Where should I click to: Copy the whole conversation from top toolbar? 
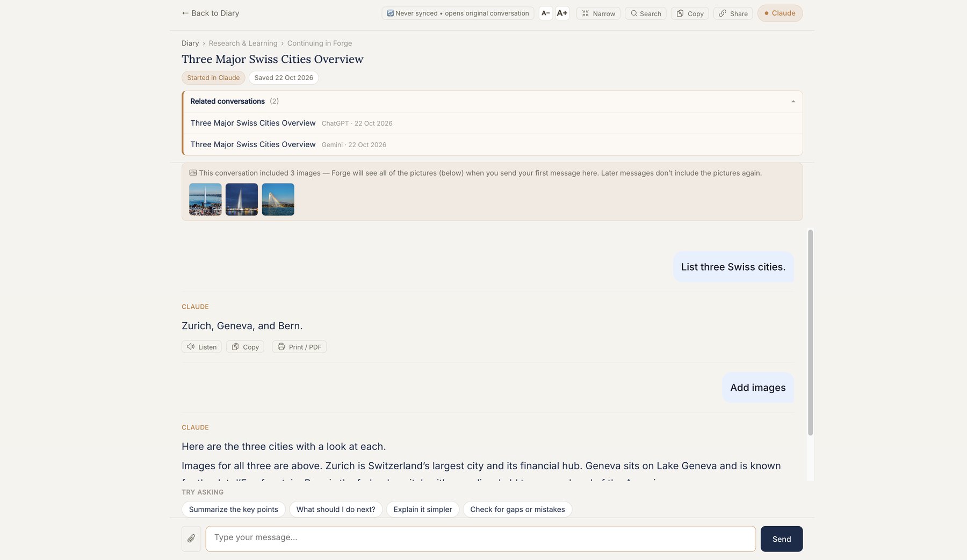click(x=690, y=13)
